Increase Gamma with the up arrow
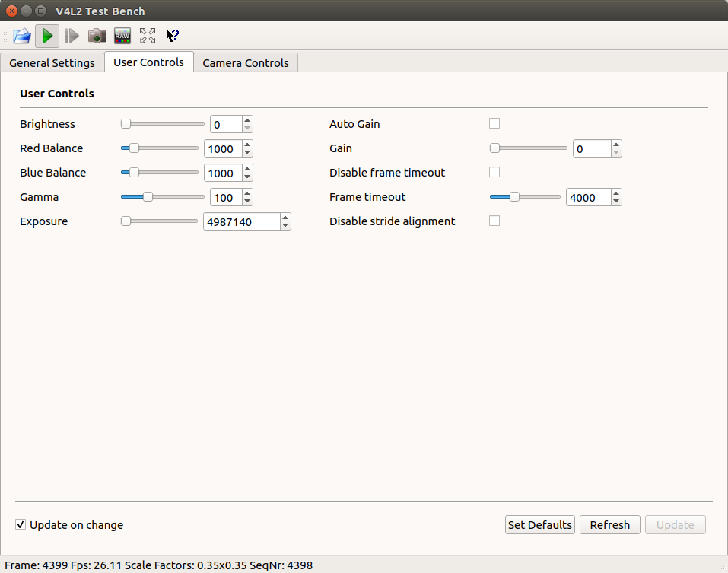 (247, 193)
